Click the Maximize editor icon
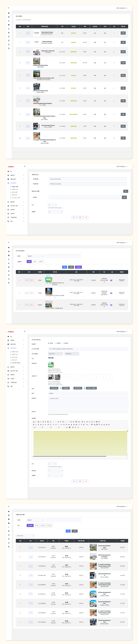The image size is (138, 644). tap(73, 428)
